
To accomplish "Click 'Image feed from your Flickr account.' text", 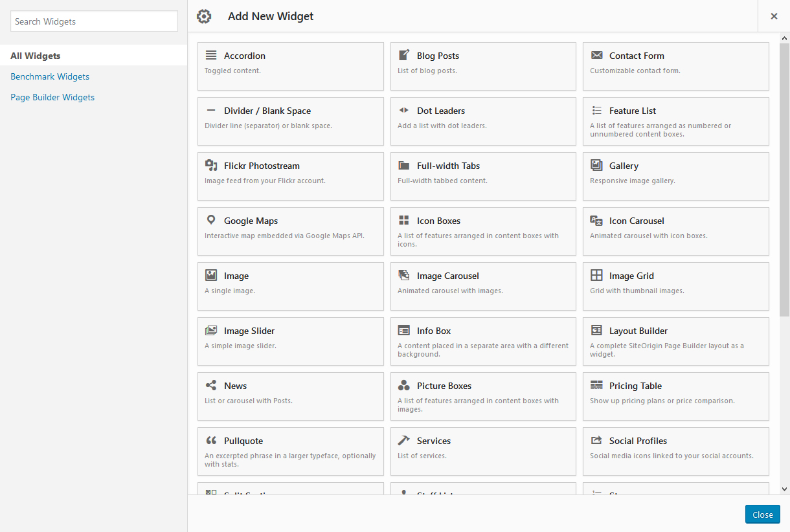I will pyautogui.click(x=265, y=181).
